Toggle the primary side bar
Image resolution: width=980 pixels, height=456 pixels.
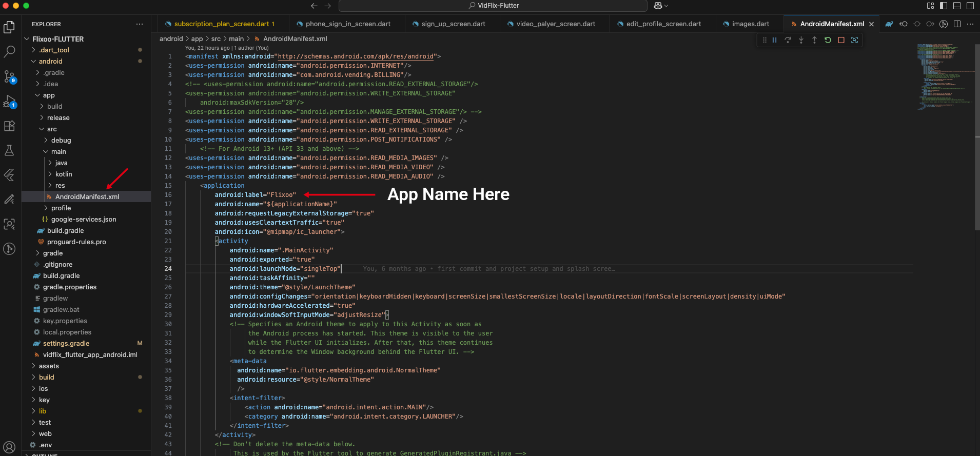[944, 6]
